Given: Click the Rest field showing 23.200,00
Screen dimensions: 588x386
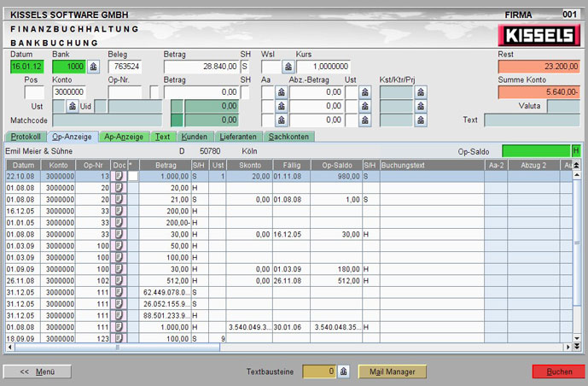Looking at the screenshot, I should click(x=539, y=67).
